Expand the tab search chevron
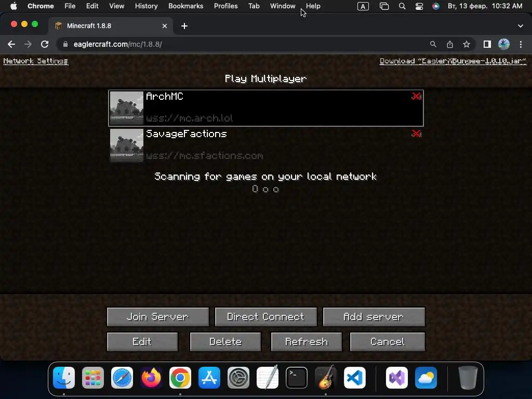 click(521, 26)
